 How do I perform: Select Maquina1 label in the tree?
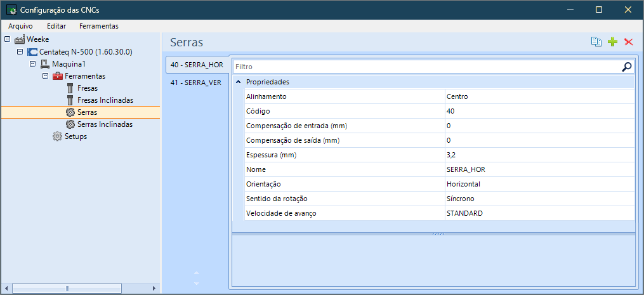click(69, 64)
